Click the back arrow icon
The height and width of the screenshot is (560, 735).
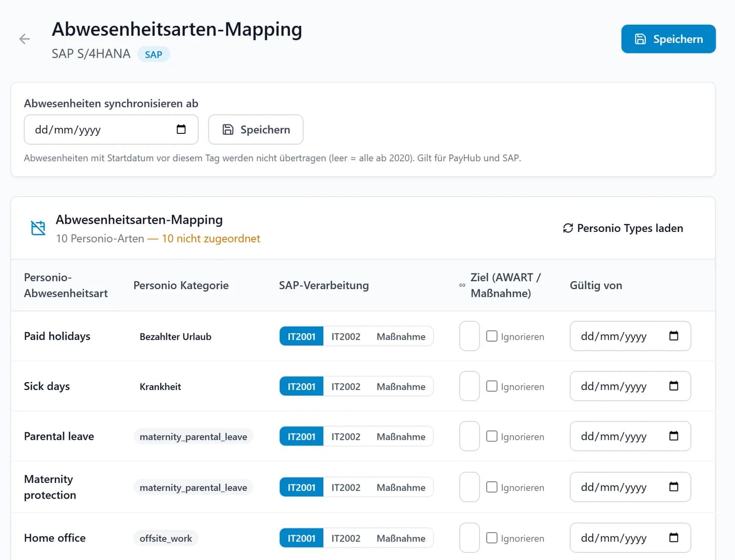pyautogui.click(x=24, y=39)
